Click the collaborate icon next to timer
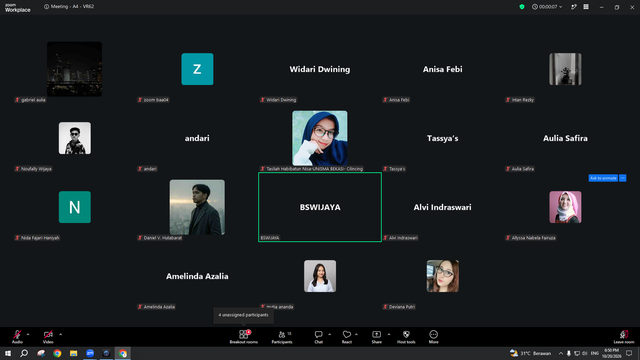640x360 pixels. [x=573, y=7]
